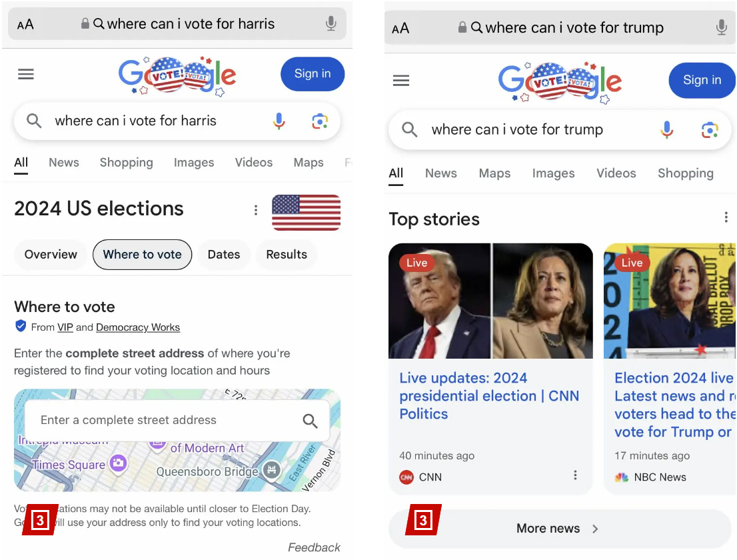
Task: Click the magnifier icon in street address field
Action: [x=310, y=420]
